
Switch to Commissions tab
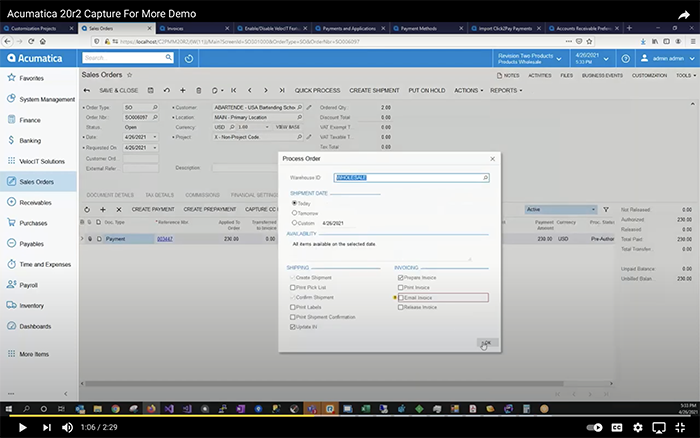(x=202, y=195)
